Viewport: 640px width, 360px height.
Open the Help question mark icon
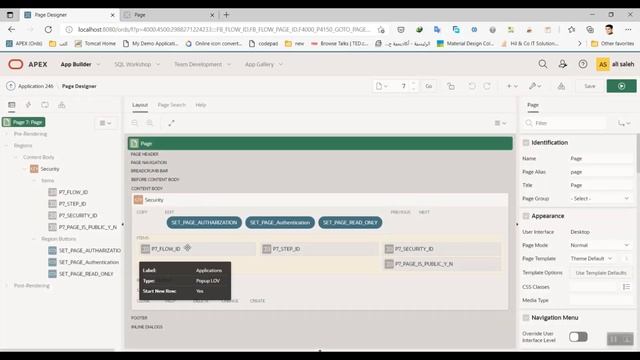[583, 64]
